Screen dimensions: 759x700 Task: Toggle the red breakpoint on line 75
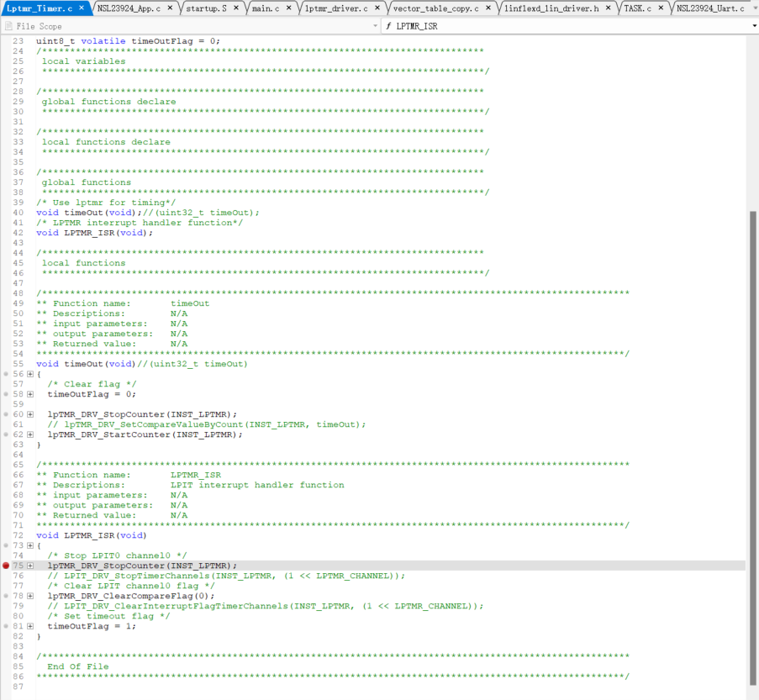(6, 566)
